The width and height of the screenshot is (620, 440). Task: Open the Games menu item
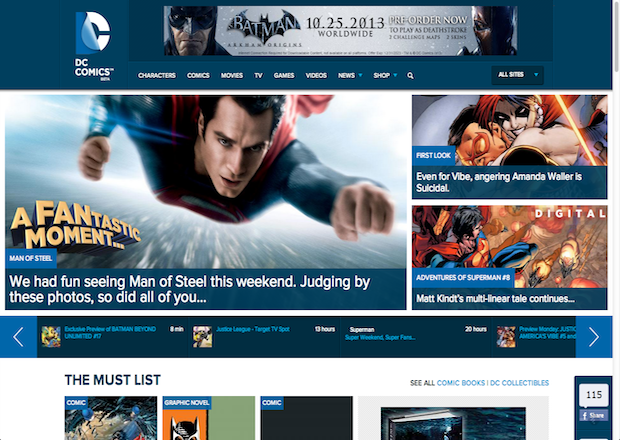point(284,76)
